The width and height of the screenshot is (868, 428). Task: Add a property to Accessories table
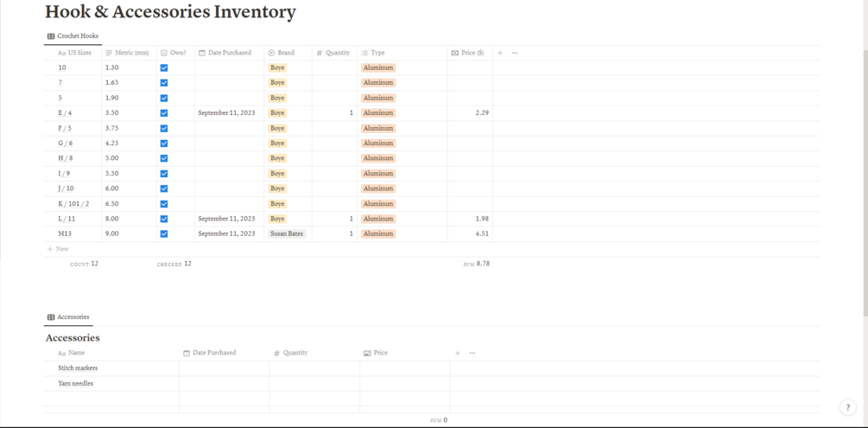(458, 353)
